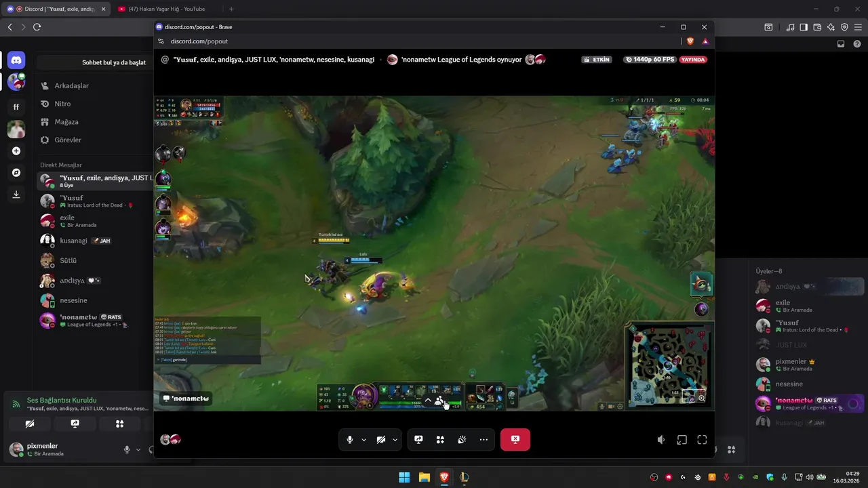Open Brave browser main menu
This screenshot has width=868, height=488.
[x=858, y=27]
